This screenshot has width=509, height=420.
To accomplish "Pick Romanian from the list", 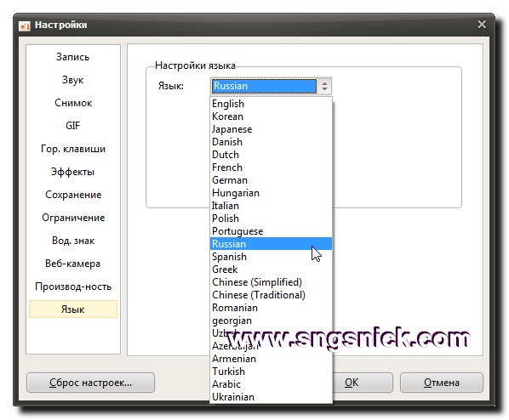I will click(x=271, y=308).
